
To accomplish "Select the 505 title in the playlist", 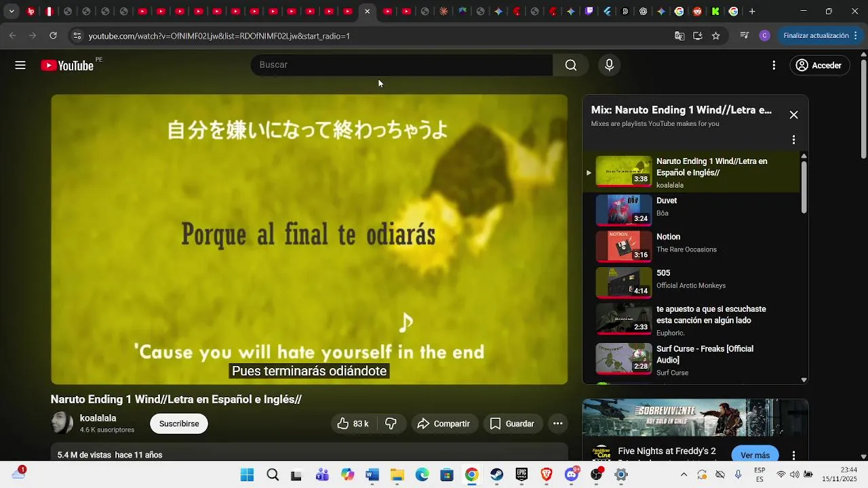I will click(x=663, y=273).
